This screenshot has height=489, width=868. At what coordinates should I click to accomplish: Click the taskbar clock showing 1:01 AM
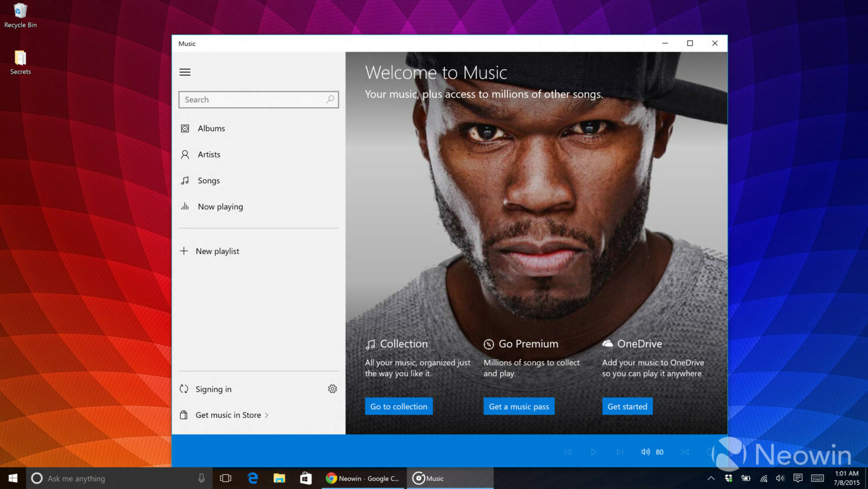846,478
